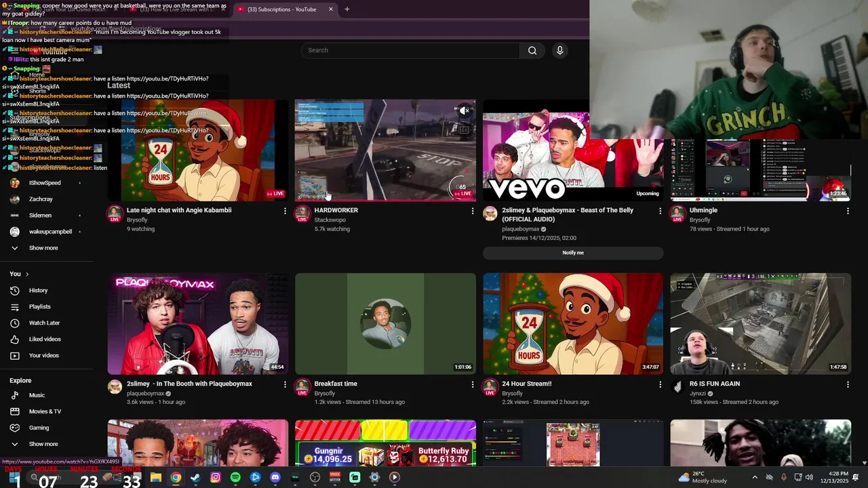Open options for In The Booth video
Screen dimensions: 868x488
click(285, 385)
